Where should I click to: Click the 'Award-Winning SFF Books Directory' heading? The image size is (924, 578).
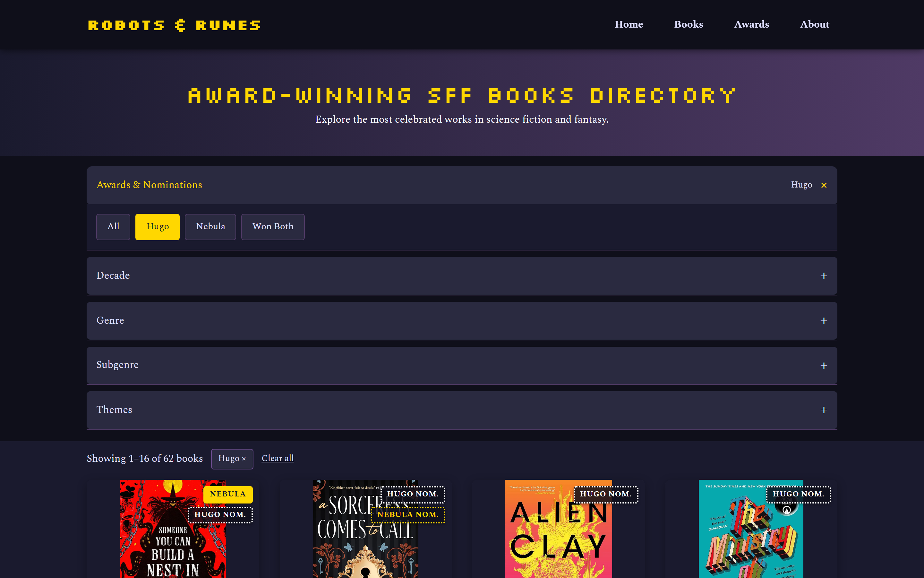tap(462, 96)
